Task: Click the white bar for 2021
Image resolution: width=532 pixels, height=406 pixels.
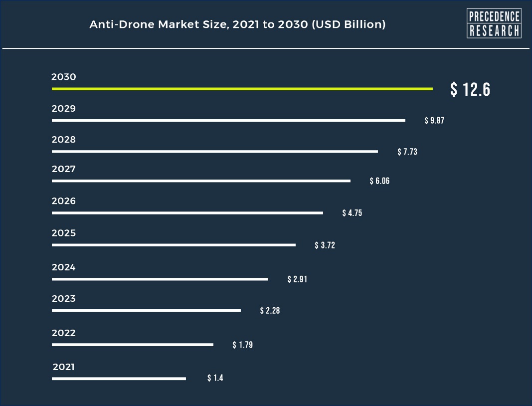Action: pos(119,379)
